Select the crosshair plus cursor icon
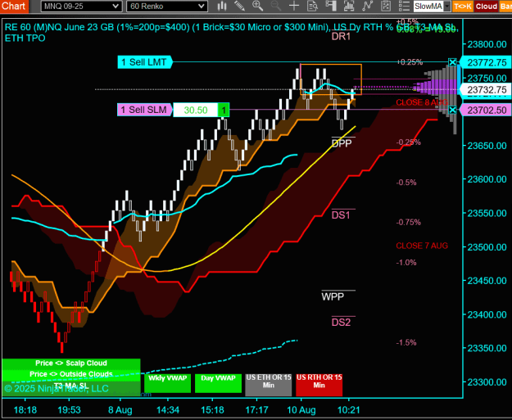512x420 pixels. point(294,6)
